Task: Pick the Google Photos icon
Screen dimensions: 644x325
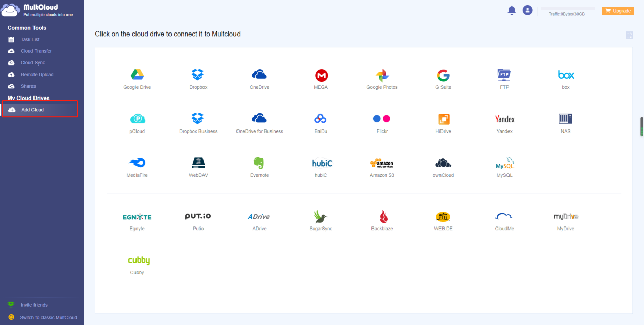Action: (382, 76)
